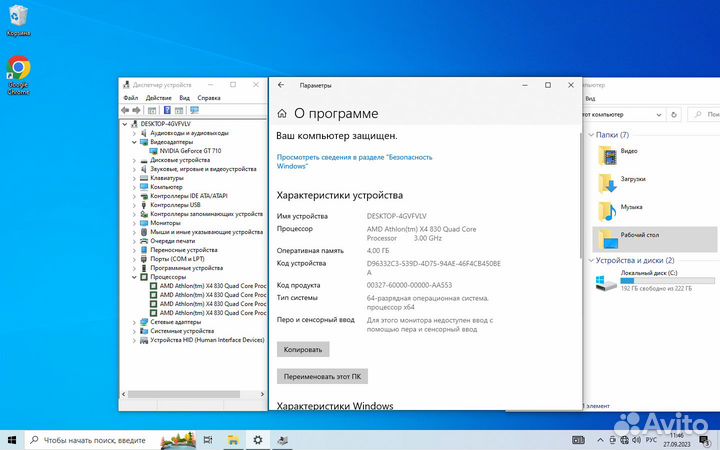
Task: Collapse the Папки (7) group in Explorer
Action: click(x=591, y=135)
